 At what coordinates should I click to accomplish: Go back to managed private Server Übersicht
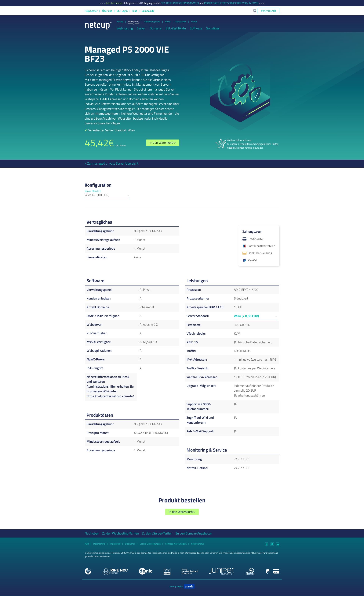[111, 163]
